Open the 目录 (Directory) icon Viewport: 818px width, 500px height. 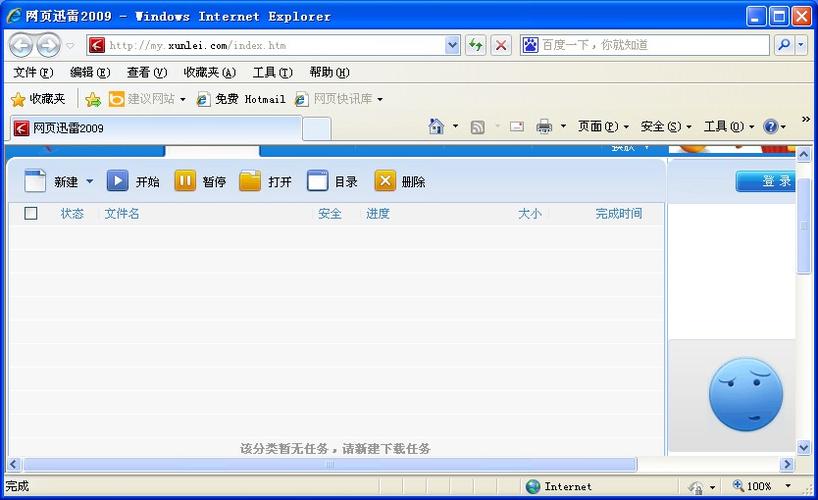click(x=317, y=181)
